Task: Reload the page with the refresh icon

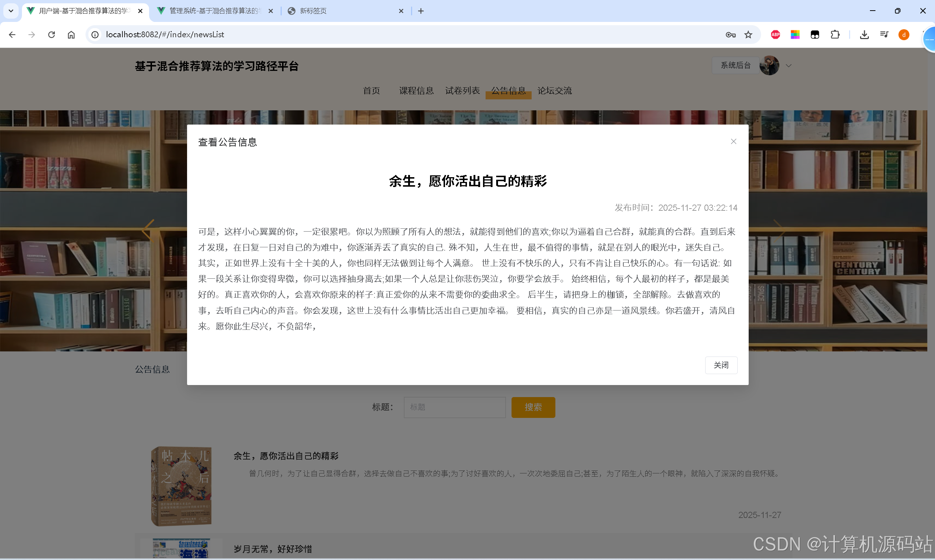Action: click(x=51, y=34)
